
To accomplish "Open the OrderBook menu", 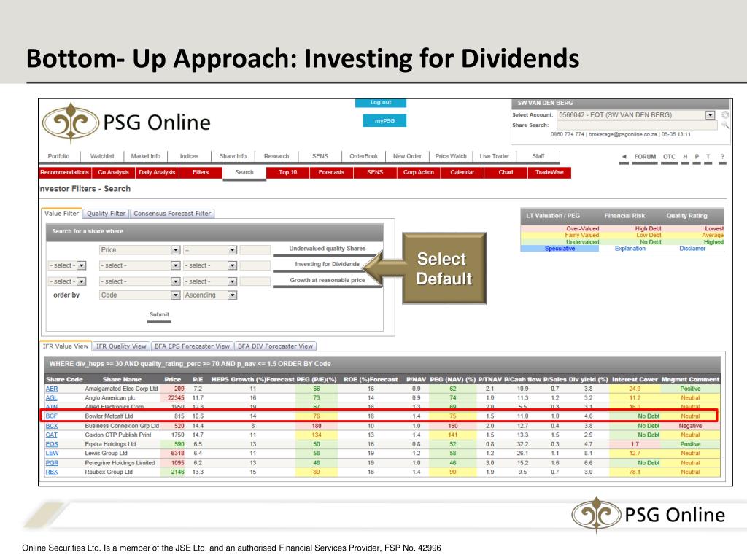I will coord(363,156).
